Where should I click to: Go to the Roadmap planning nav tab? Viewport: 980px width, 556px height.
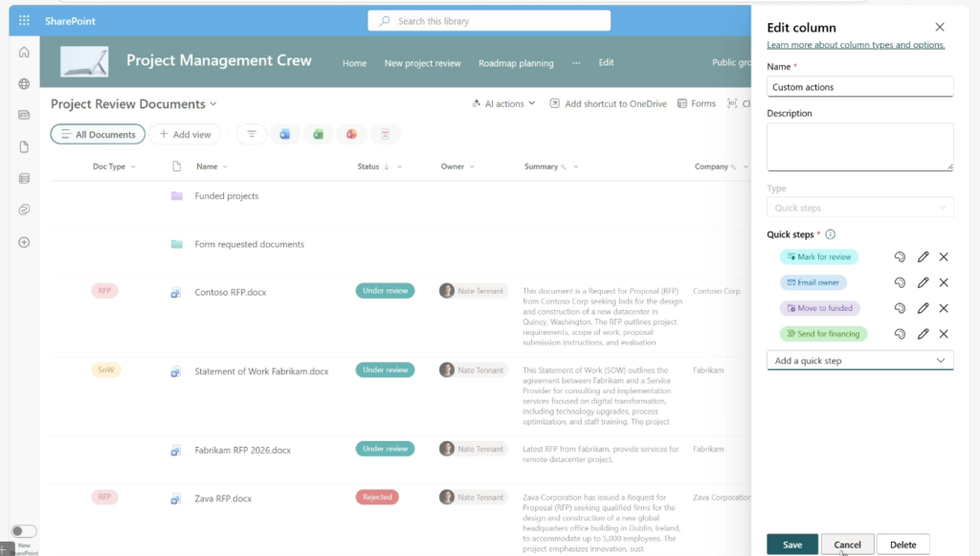tap(516, 63)
